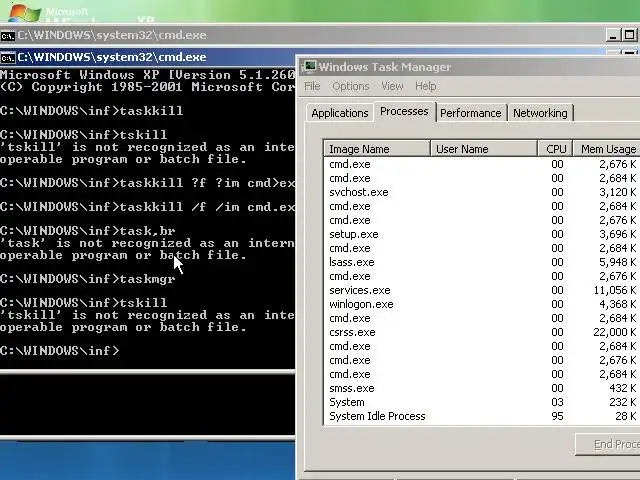The width and height of the screenshot is (640, 480).
Task: Click the 3,120 K memory value
Action: pyautogui.click(x=617, y=192)
